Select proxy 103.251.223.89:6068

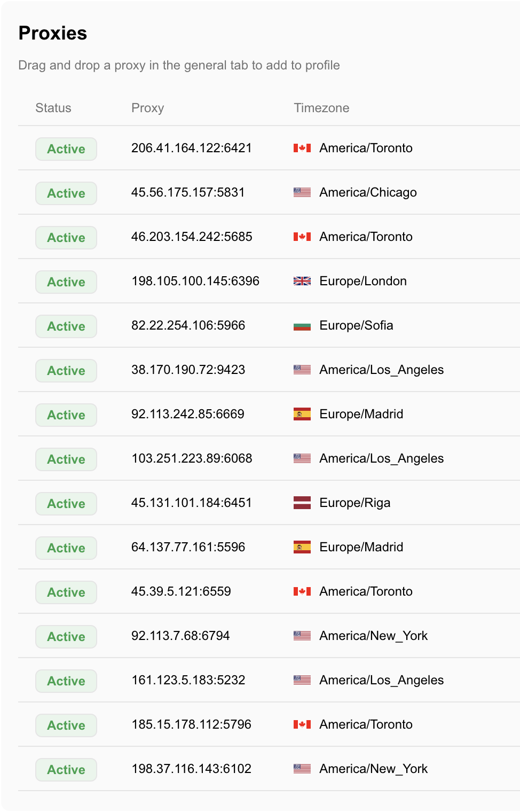192,458
